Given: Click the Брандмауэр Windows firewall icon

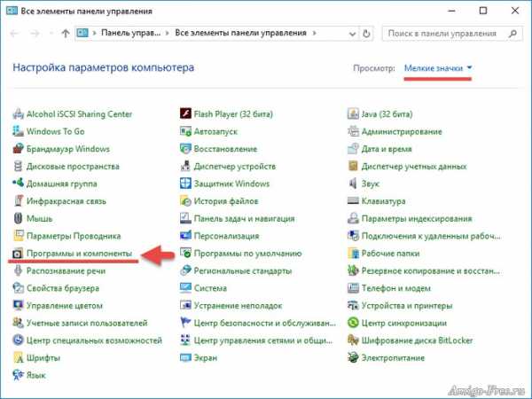Looking at the screenshot, I should 18,149.
